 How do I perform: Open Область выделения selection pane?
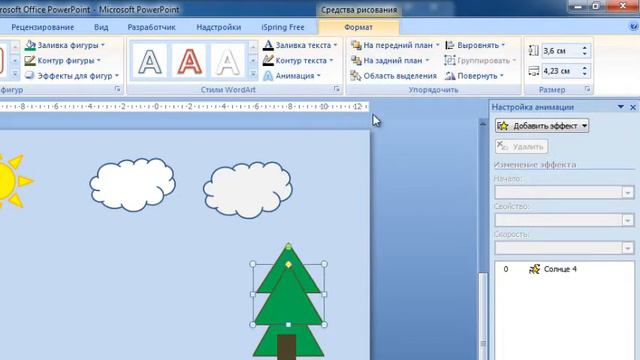coord(394,76)
